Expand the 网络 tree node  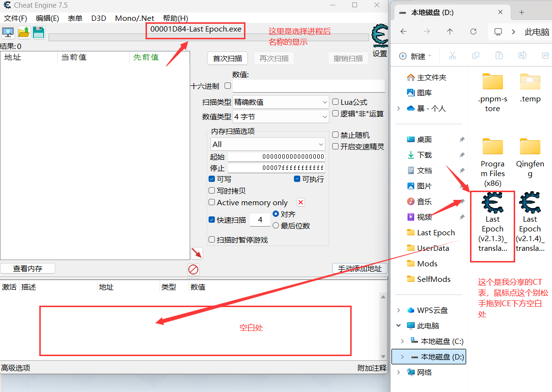399,372
